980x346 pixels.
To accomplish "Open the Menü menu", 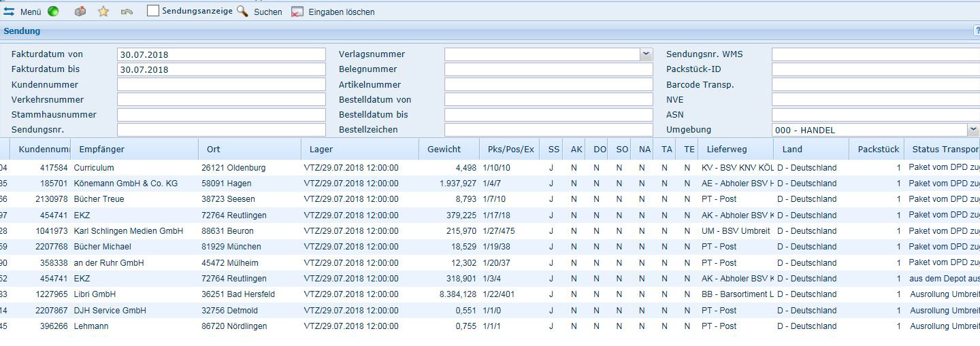I will [31, 12].
